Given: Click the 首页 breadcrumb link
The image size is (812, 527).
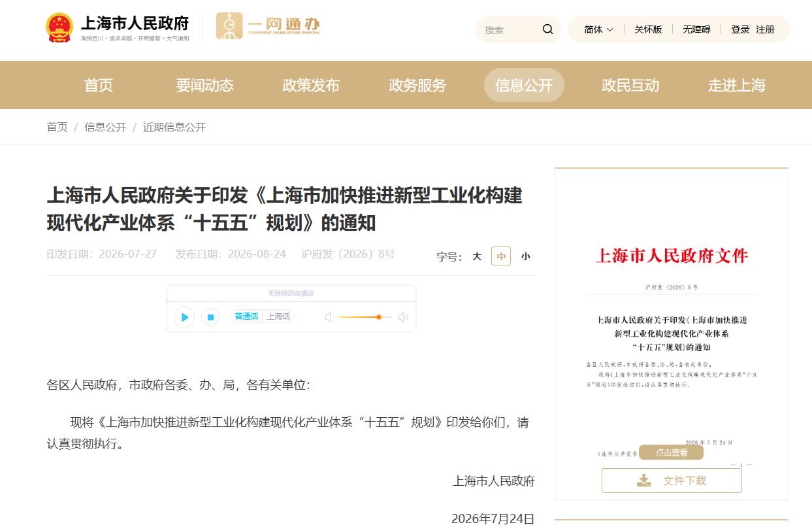Looking at the screenshot, I should point(57,127).
